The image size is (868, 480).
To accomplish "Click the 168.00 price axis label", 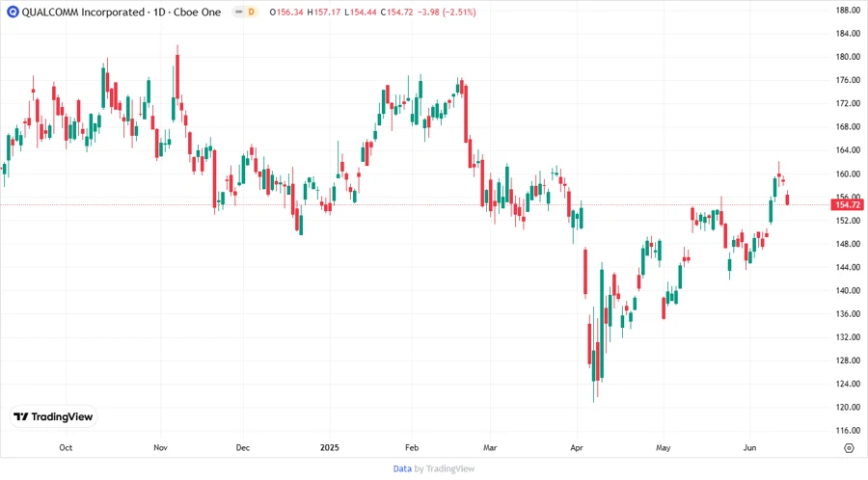I will (x=848, y=126).
